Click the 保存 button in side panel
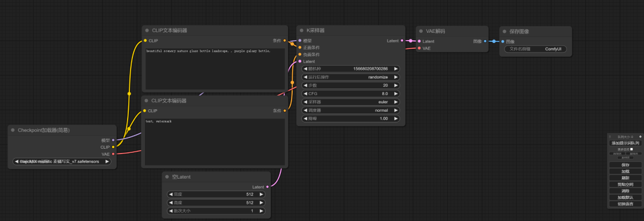Image resolution: width=644 pixels, height=221 pixels. pos(625,165)
